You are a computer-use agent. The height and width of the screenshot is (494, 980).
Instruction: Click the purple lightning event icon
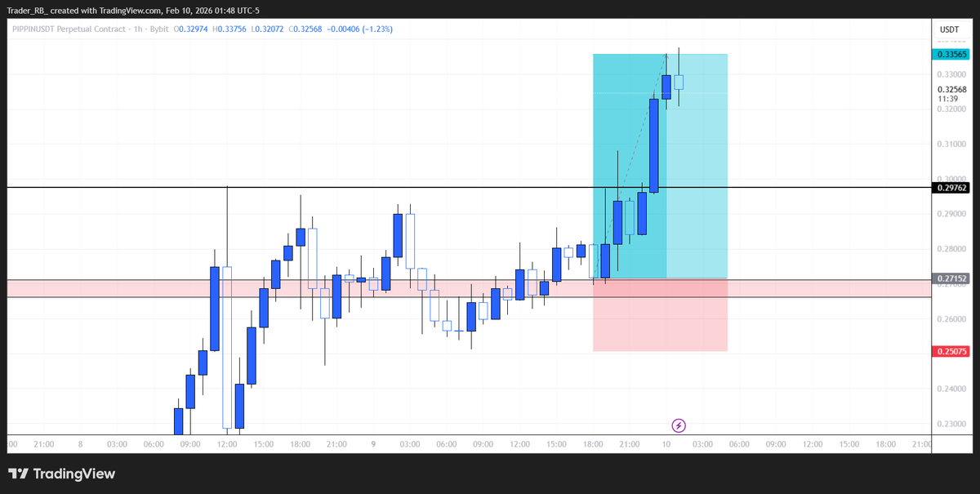[x=679, y=425]
